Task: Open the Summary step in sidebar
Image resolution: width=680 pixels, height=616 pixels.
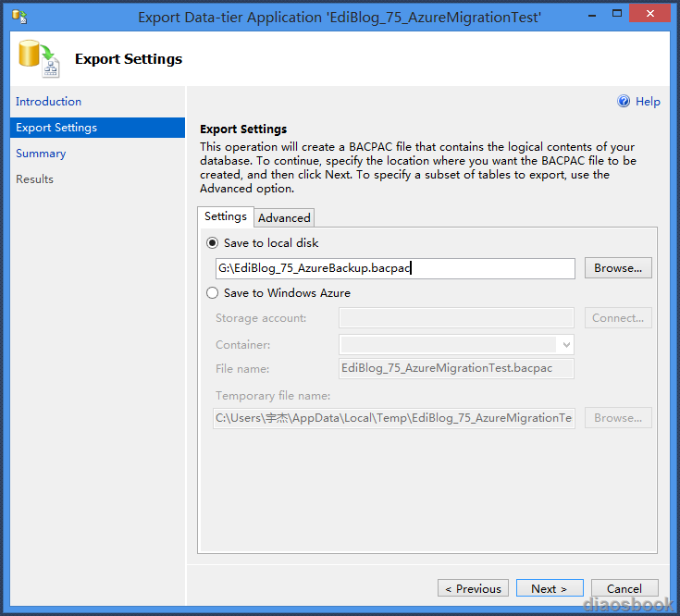Action: [41, 154]
